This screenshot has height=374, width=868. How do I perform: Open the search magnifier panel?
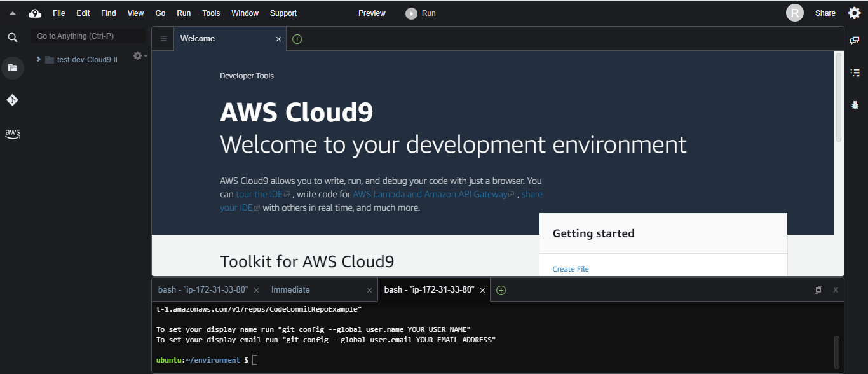pos(13,38)
